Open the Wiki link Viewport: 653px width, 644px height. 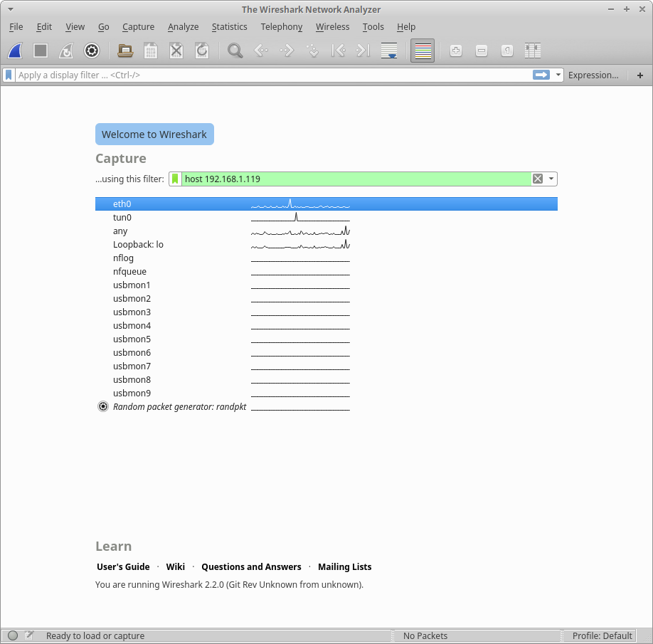point(175,567)
